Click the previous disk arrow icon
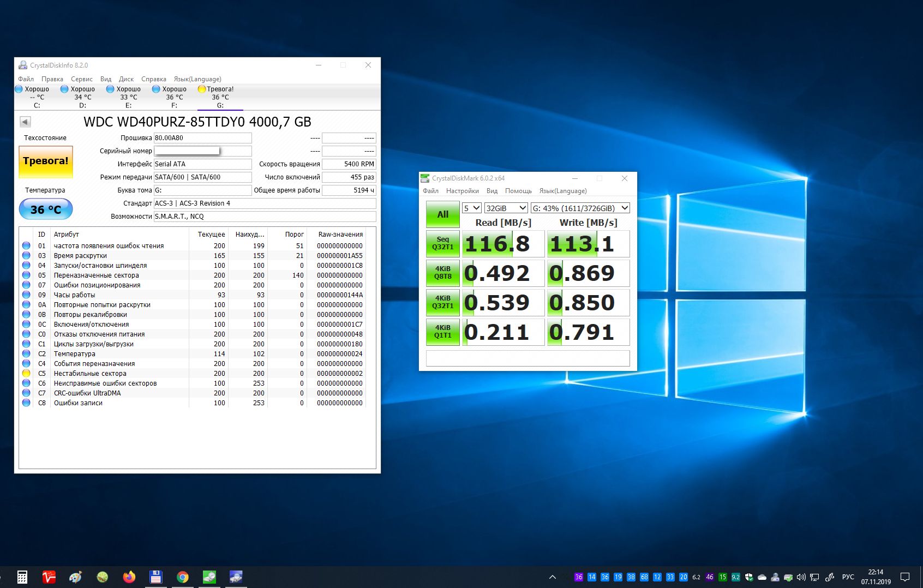923x588 pixels. (25, 122)
